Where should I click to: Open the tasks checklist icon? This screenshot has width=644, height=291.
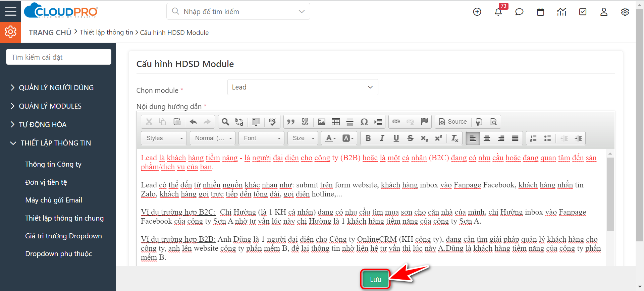[x=583, y=12]
